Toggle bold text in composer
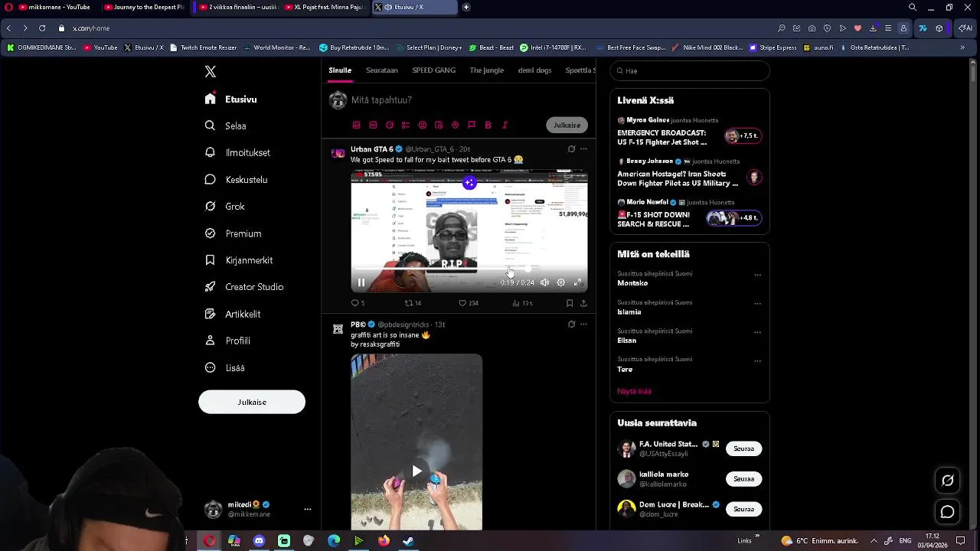 coord(488,125)
